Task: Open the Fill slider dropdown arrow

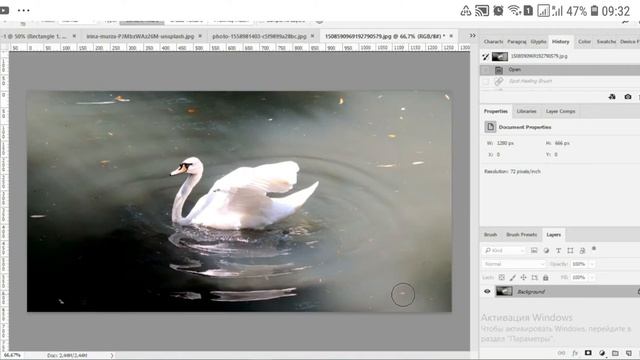Action: tap(592, 278)
